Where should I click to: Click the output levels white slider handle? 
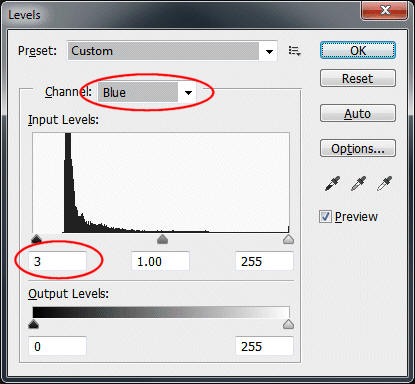(x=288, y=324)
